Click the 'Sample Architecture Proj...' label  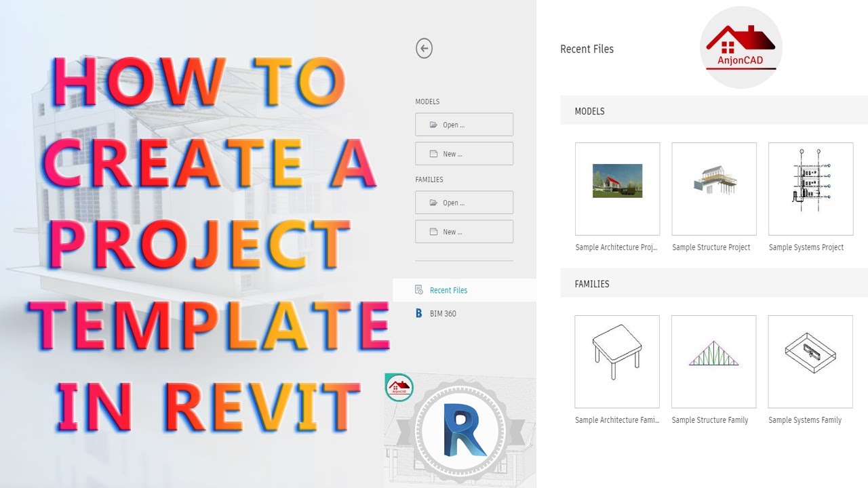coord(616,247)
